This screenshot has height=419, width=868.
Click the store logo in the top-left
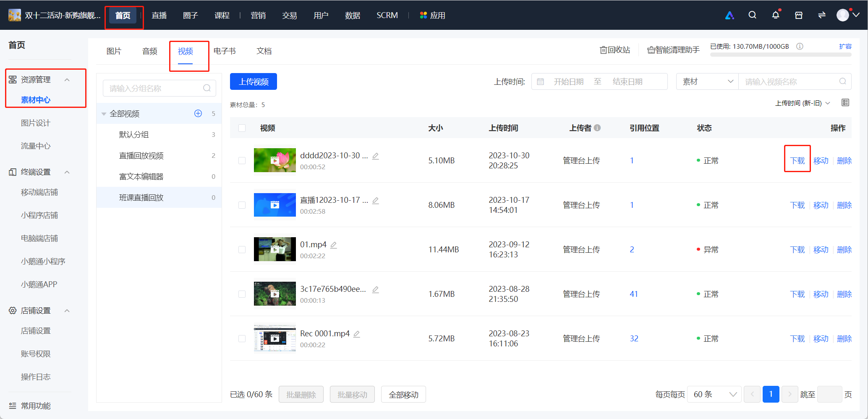(x=15, y=15)
